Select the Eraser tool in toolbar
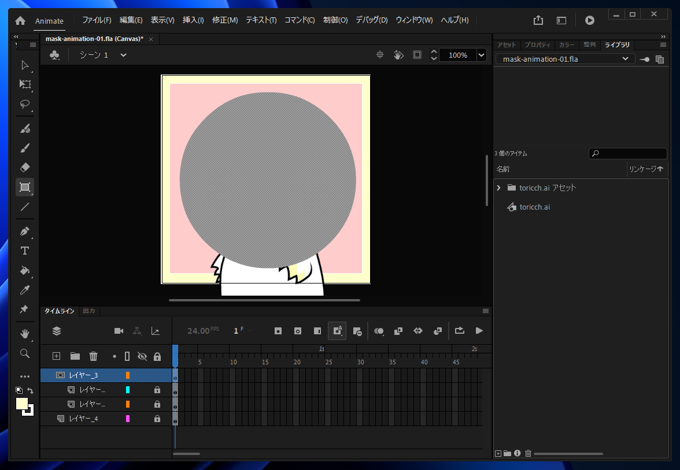The width and height of the screenshot is (680, 470). coord(25,167)
